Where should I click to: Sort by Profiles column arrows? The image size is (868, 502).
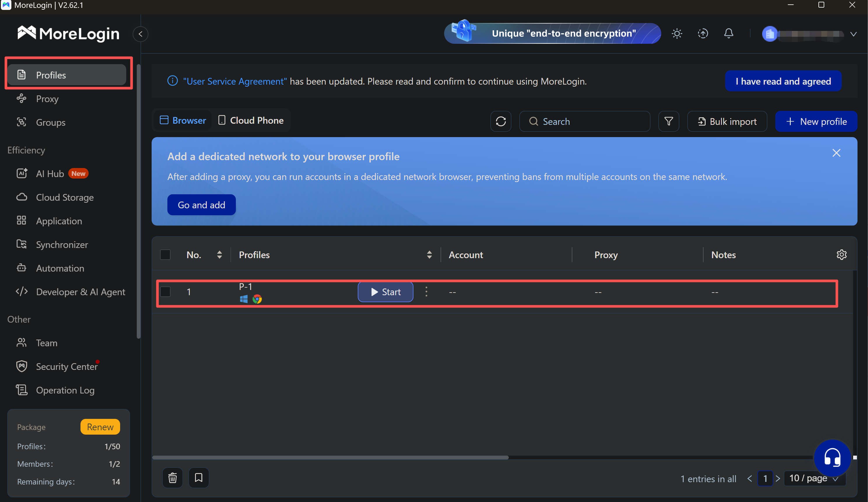(x=429, y=255)
